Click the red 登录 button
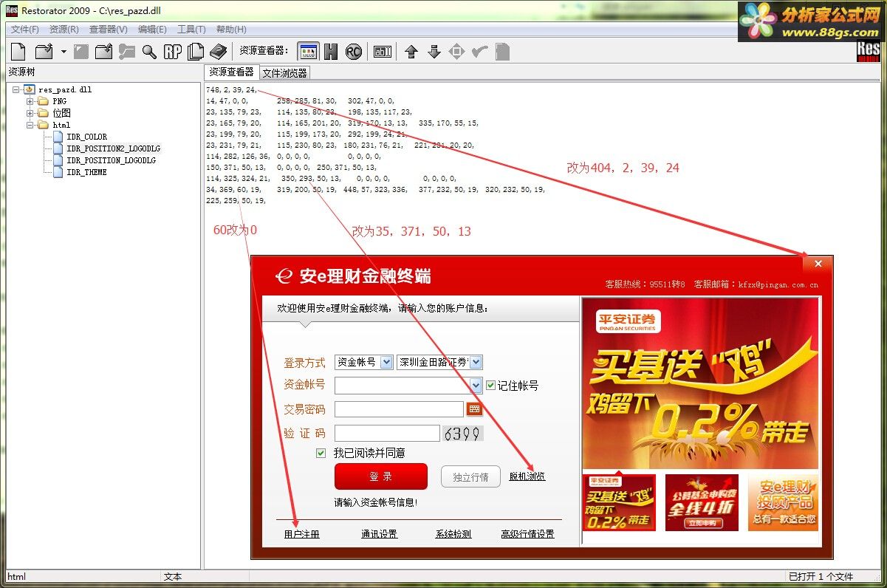 [x=381, y=476]
